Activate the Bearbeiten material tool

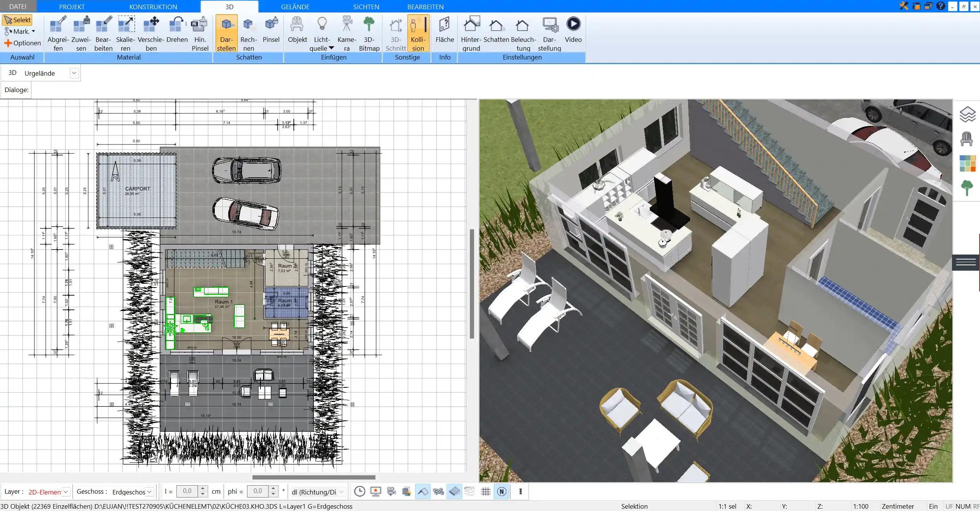coord(104,33)
